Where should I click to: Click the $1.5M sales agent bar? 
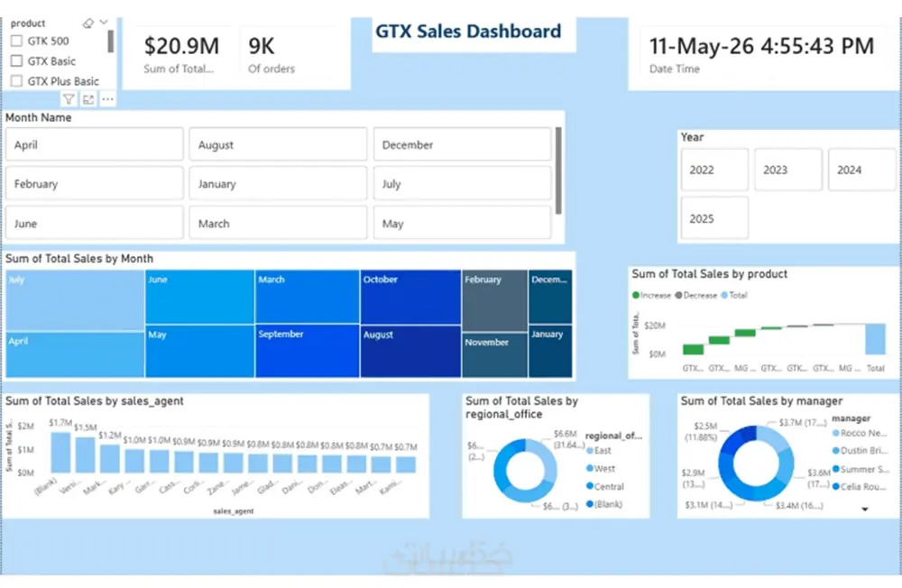tap(85, 455)
